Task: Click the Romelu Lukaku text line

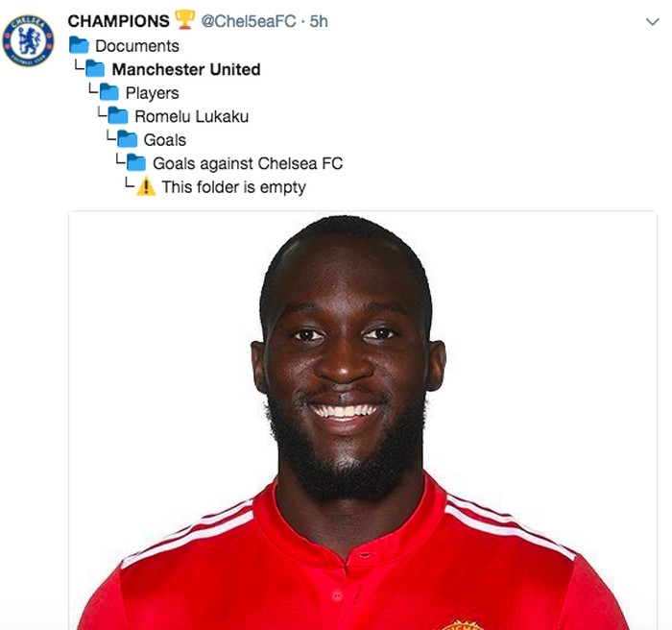Action: click(x=192, y=116)
